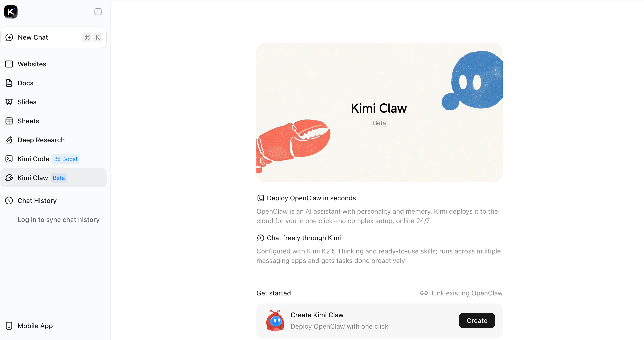Screen dimensions: 644x340
Task: Click the Beta badge next to Kimi Claw
Action: [59, 178]
